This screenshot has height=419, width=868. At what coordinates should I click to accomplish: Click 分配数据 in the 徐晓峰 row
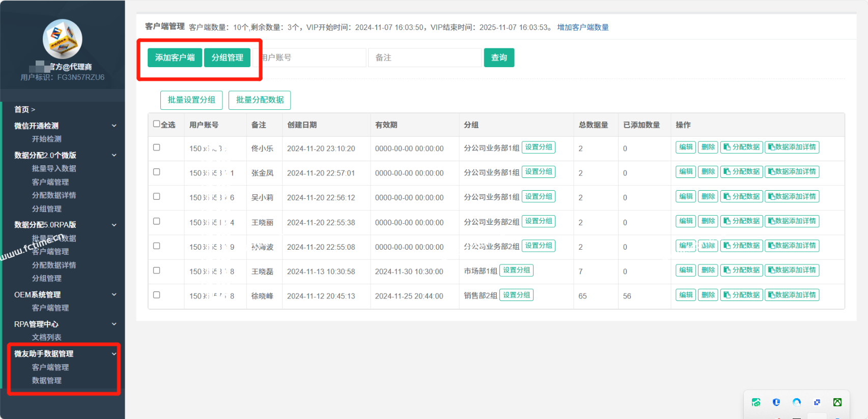742,295
